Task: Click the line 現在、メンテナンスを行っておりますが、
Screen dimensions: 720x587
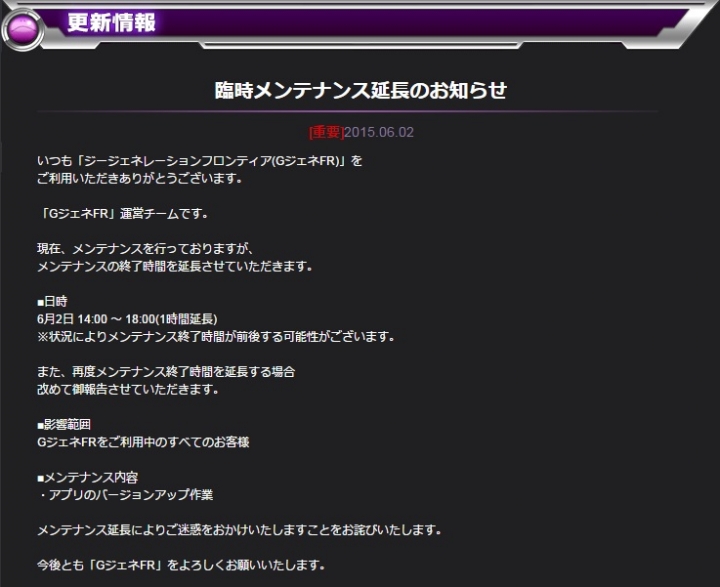Action: (x=146, y=248)
